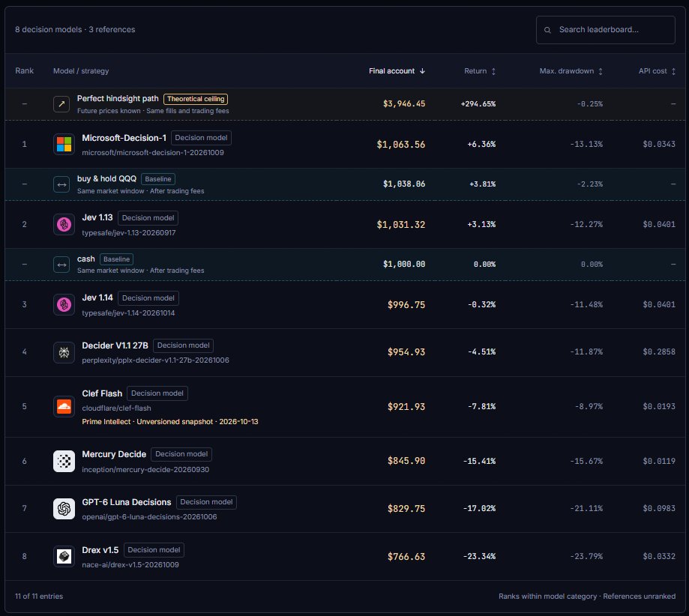Open the Jev 1.14 model name
Viewport: 689px width, 616px height.
[x=97, y=298]
